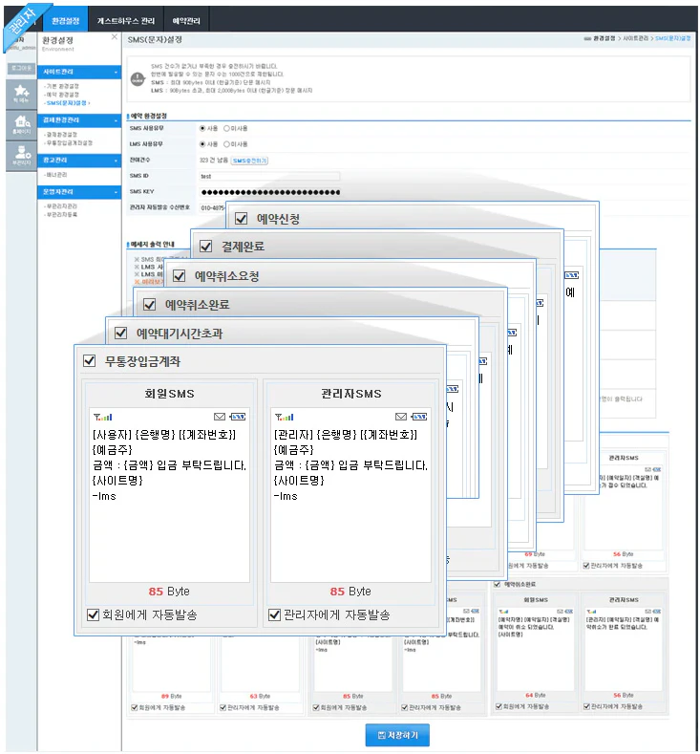700x754 pixels.
Task: Toggle 회원에게 자동발송 under the 89 Byte message
Action: tap(135, 707)
